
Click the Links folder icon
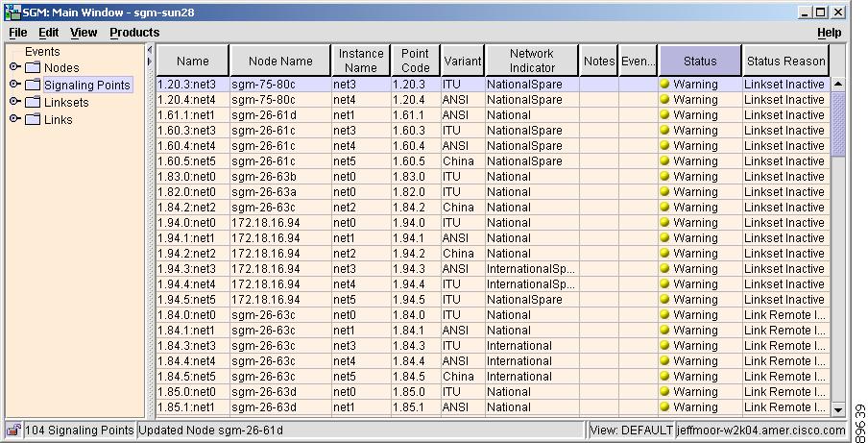34,119
